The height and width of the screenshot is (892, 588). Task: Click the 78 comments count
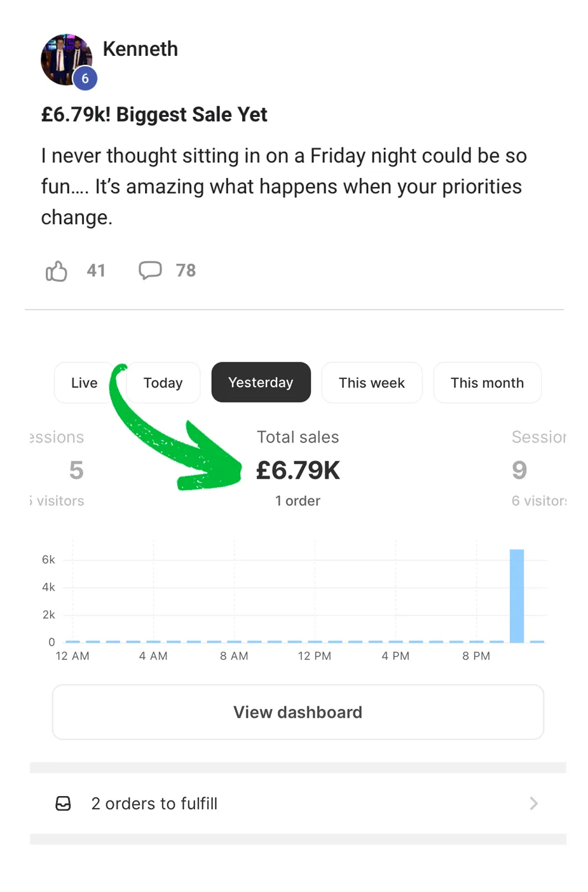pyautogui.click(x=186, y=271)
